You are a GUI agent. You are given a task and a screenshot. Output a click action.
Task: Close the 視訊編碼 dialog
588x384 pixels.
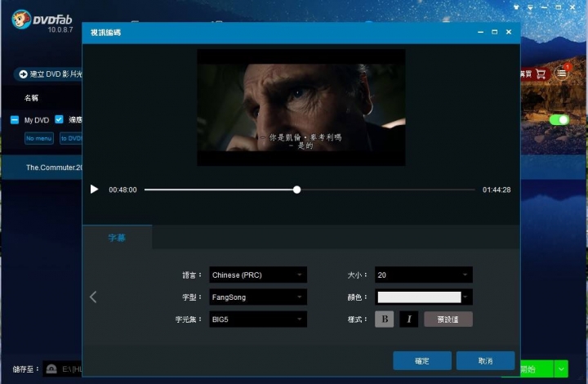[x=509, y=32]
